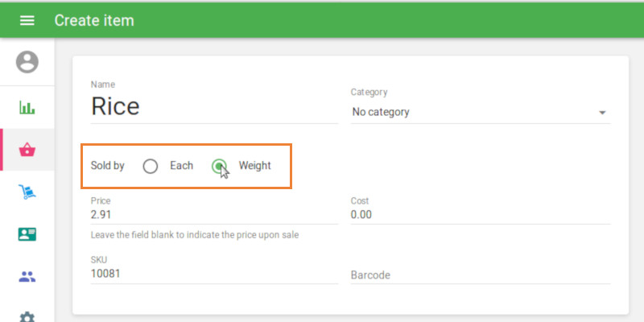The height and width of the screenshot is (322, 644).
Task: Open Inventory management cart icon
Action: (27, 192)
